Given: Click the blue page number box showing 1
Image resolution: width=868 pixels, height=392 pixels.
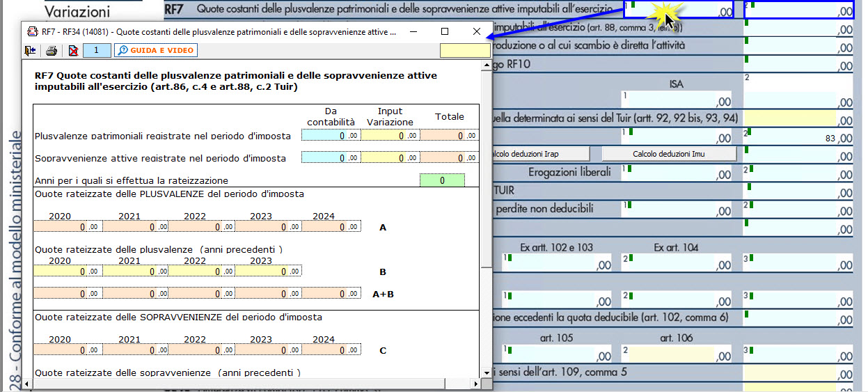Looking at the screenshot, I should pos(96,50).
